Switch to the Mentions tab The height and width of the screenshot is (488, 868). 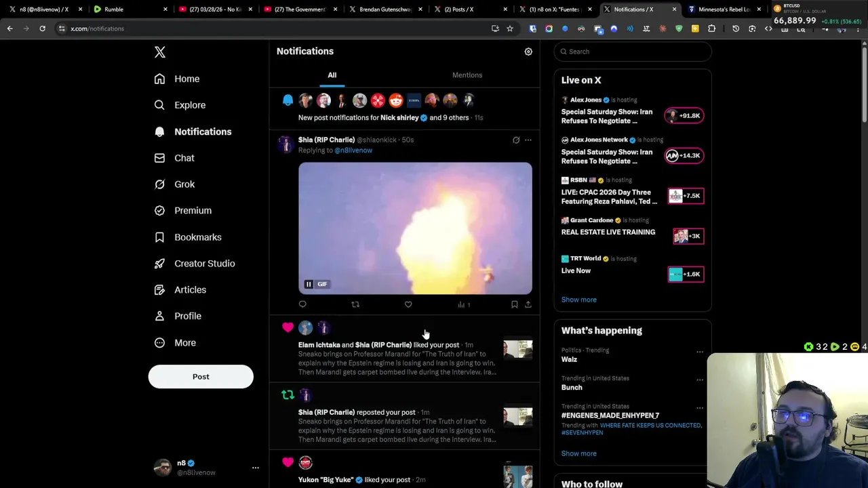(x=467, y=75)
